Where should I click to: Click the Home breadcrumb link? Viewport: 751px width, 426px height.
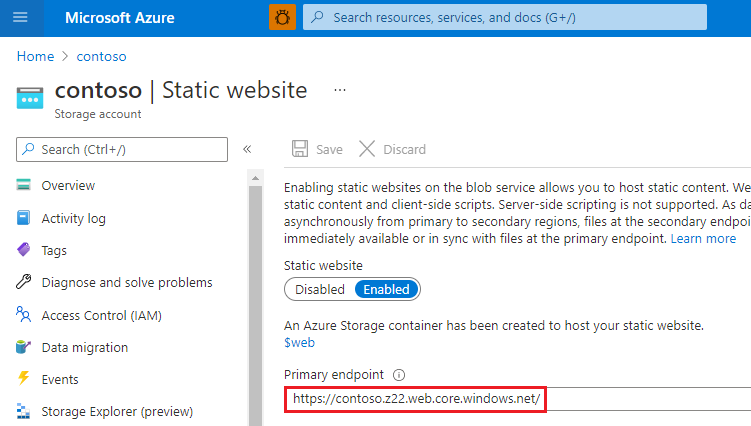coord(35,56)
